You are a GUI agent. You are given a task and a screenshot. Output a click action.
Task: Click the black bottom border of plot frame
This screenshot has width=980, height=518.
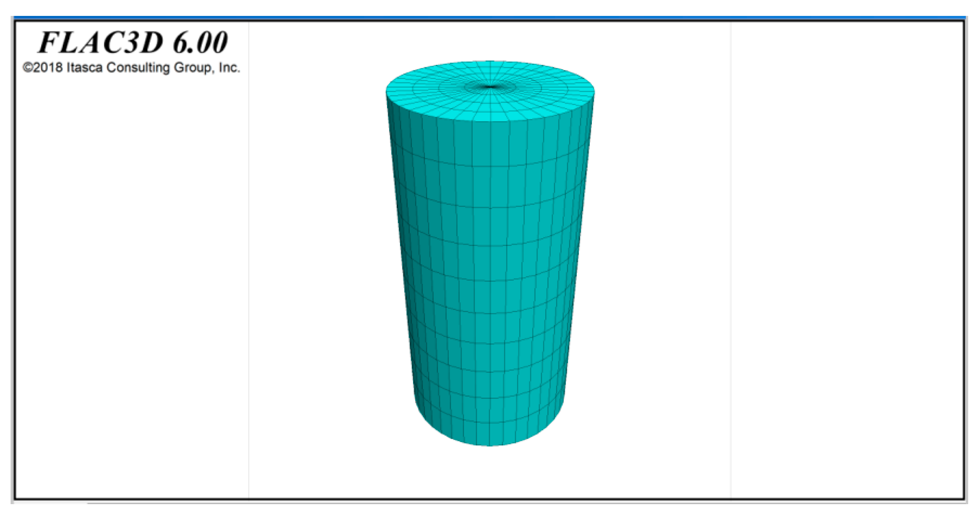(490, 498)
